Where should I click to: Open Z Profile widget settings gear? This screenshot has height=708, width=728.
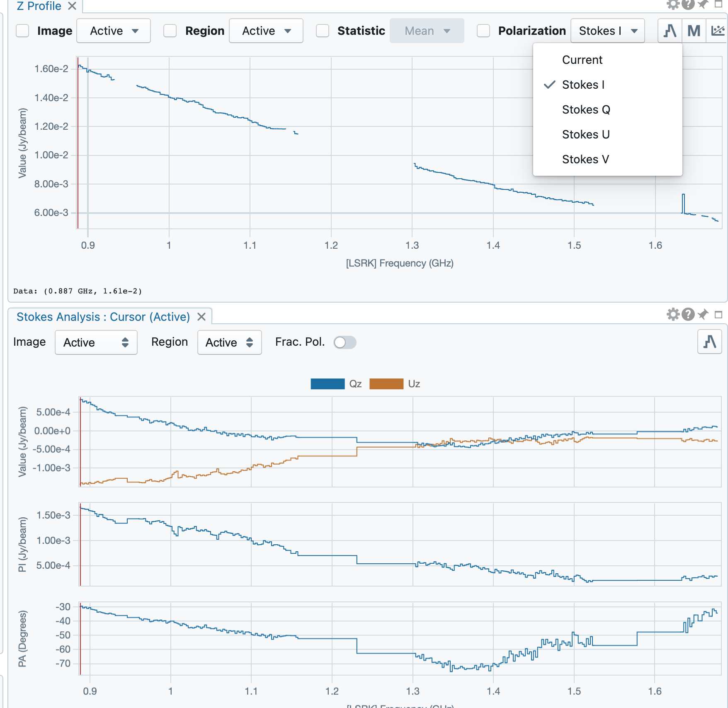[x=673, y=5]
